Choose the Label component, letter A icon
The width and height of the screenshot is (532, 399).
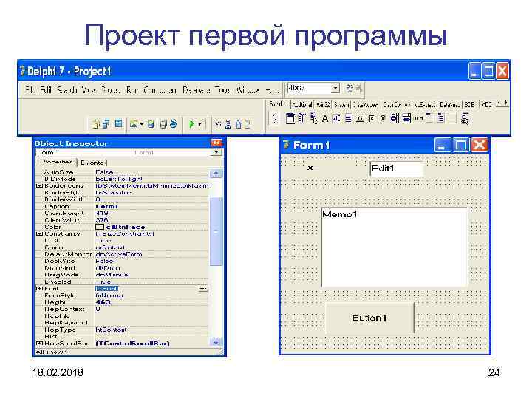[325, 119]
